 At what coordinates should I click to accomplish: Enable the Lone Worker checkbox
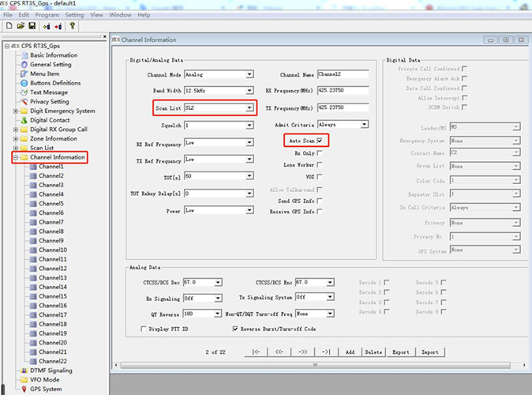coord(320,165)
